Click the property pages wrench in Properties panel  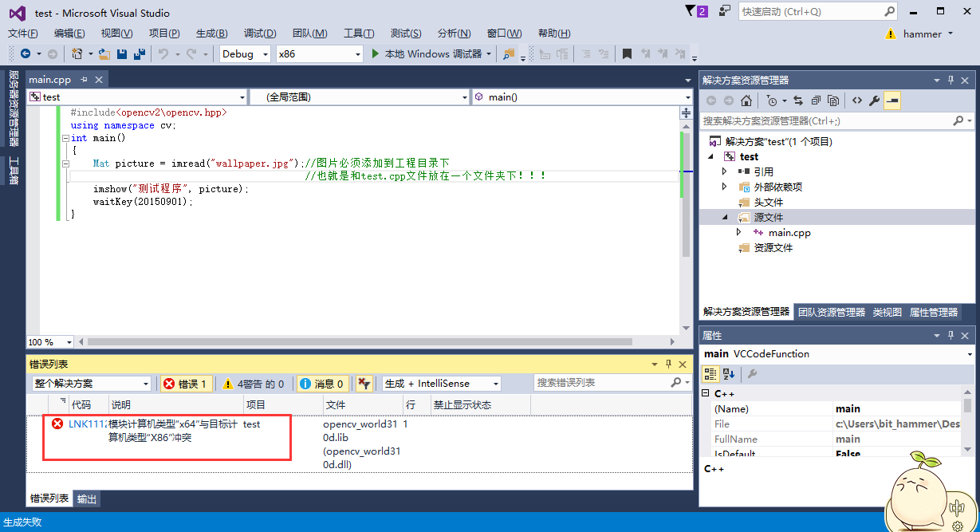pos(751,373)
